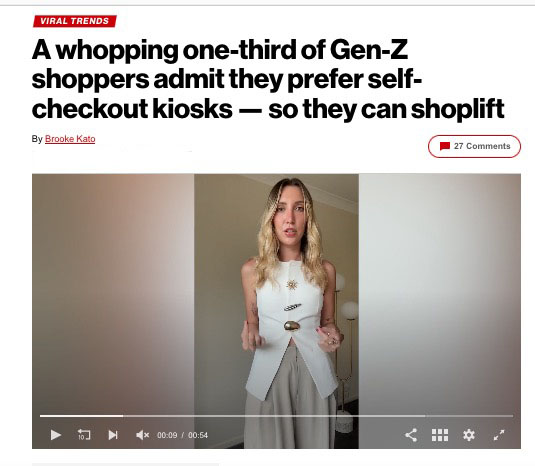Click the 00:54 total duration display
This screenshot has height=466, width=535.
click(x=198, y=435)
